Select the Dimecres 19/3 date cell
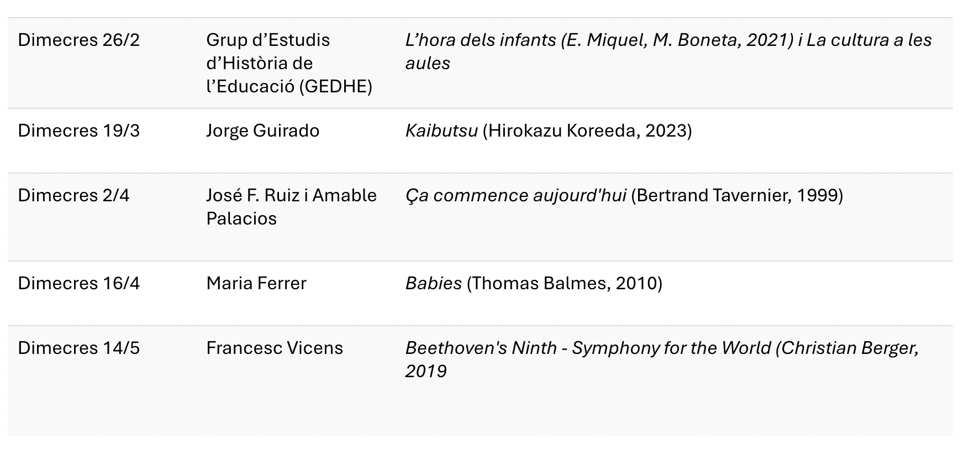 coord(79,131)
